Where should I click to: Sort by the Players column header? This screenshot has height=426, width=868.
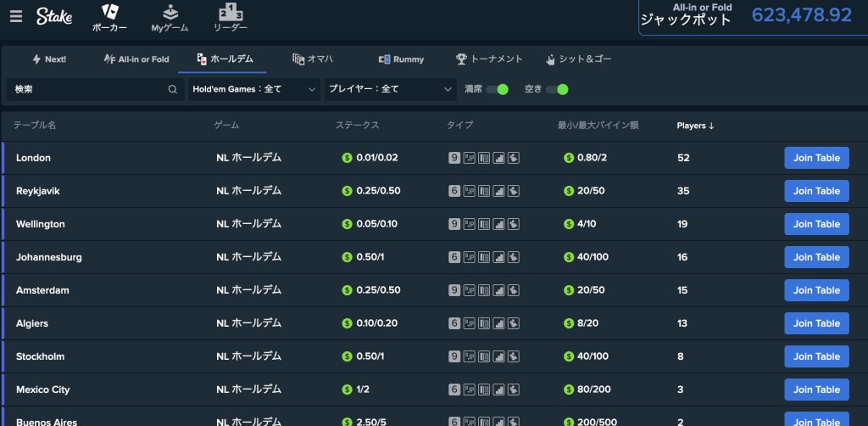tap(695, 126)
